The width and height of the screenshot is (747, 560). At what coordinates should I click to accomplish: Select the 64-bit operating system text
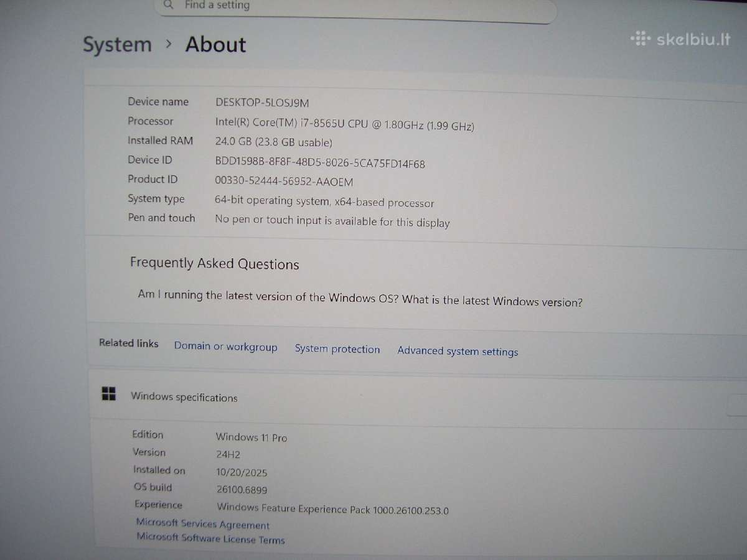(x=324, y=202)
